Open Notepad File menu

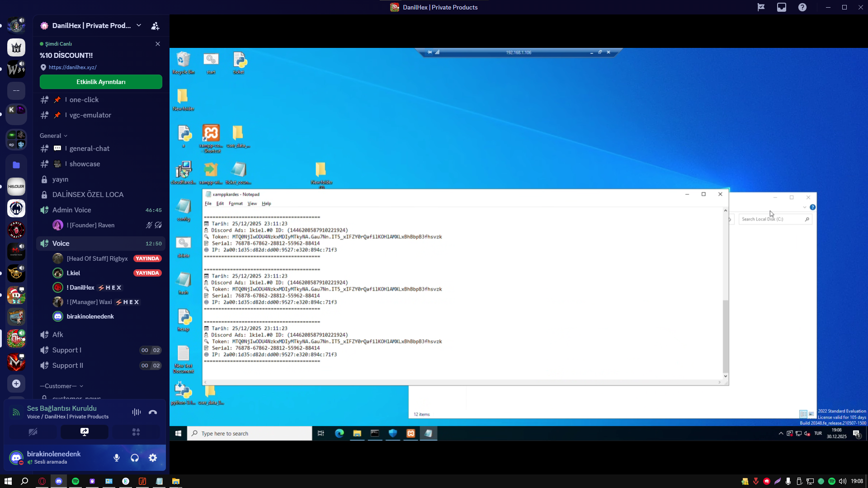pos(208,204)
